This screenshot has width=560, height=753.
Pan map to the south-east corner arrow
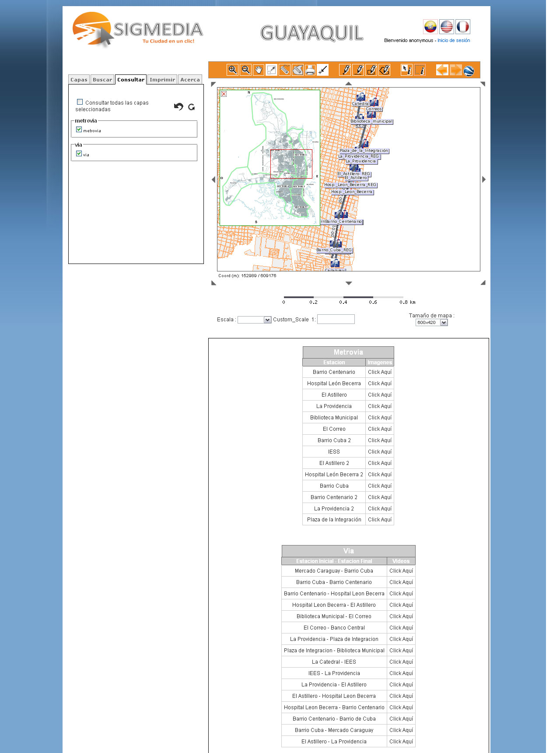click(483, 283)
